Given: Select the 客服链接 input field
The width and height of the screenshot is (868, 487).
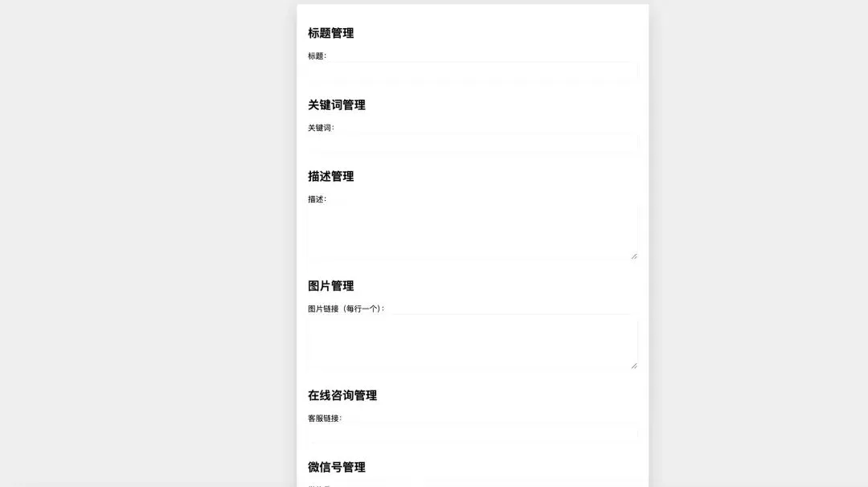Looking at the screenshot, I should click(473, 434).
